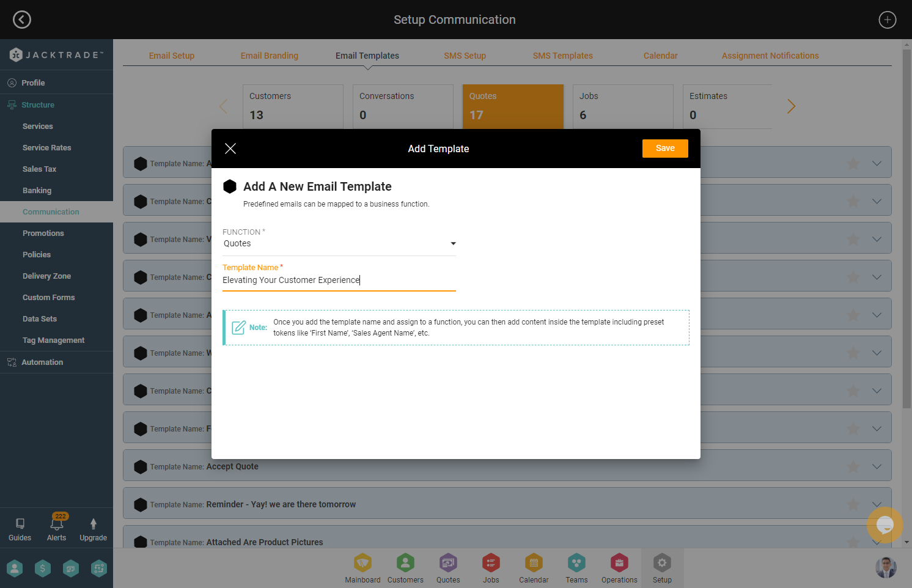Select the Customers 13 category card
Image resolution: width=912 pixels, height=588 pixels.
tap(293, 106)
